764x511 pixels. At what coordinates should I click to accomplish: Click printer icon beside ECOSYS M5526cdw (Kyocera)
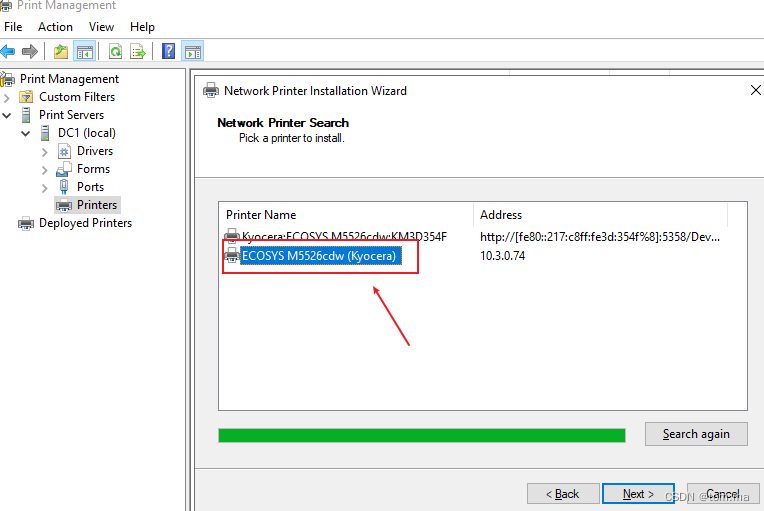(x=232, y=255)
